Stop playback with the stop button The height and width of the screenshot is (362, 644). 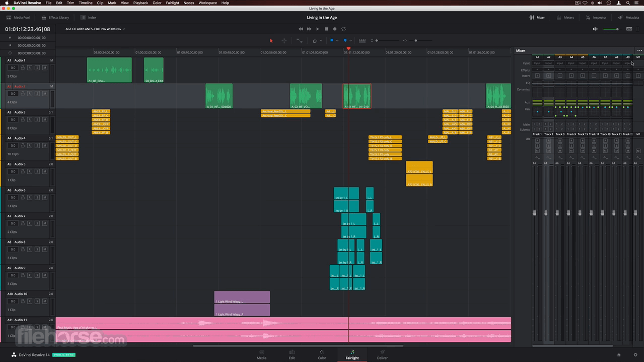click(x=326, y=29)
